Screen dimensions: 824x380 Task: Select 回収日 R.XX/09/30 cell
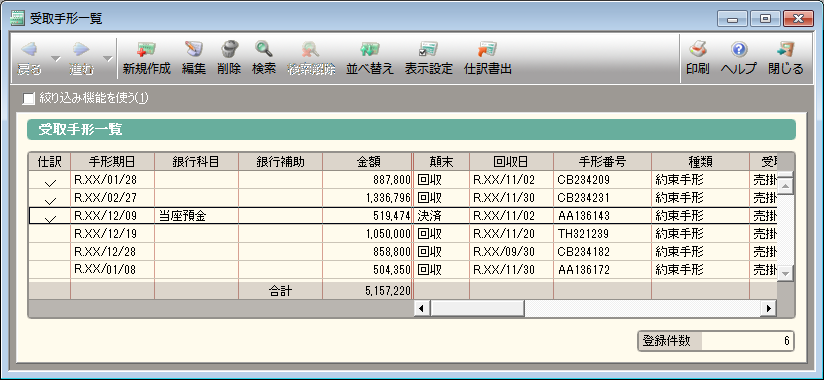[x=511, y=252]
